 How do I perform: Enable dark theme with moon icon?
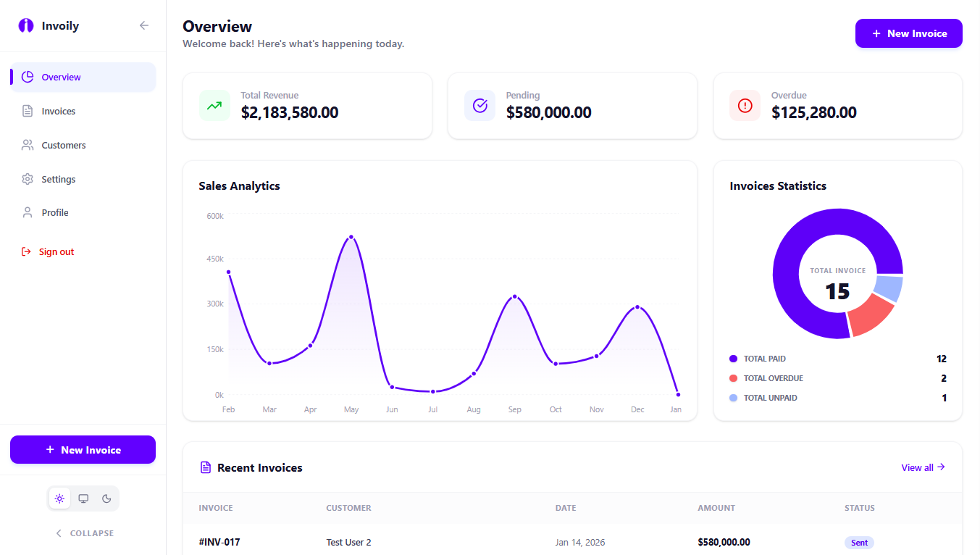coord(106,498)
